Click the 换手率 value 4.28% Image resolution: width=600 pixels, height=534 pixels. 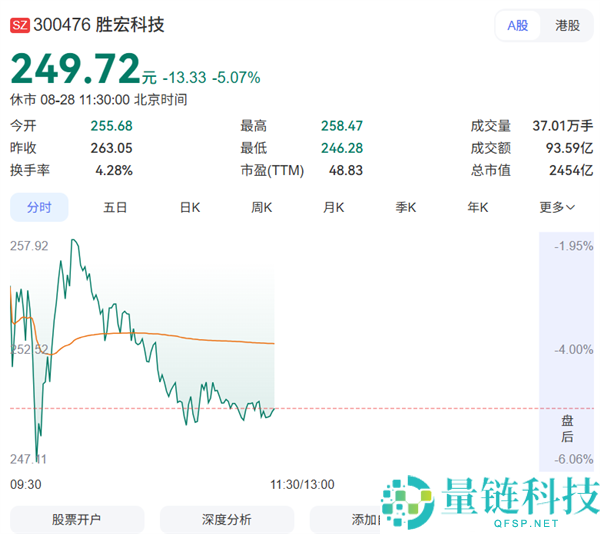114,170
